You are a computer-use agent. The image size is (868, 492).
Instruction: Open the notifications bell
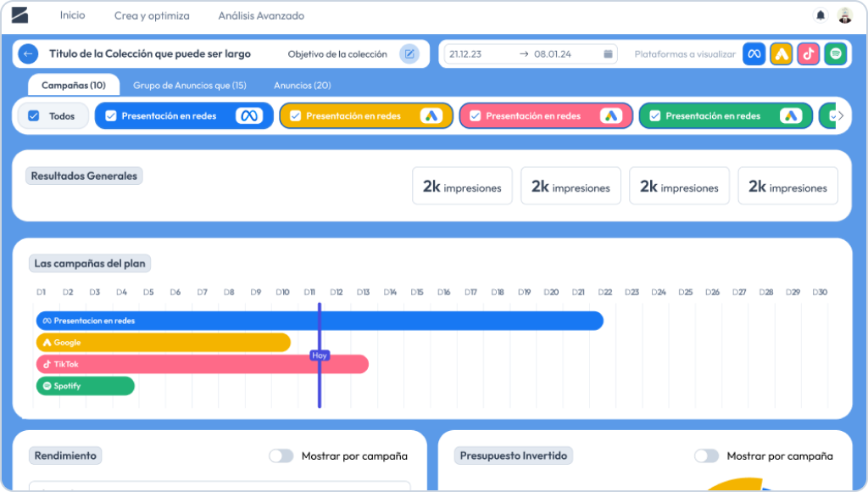pos(820,15)
